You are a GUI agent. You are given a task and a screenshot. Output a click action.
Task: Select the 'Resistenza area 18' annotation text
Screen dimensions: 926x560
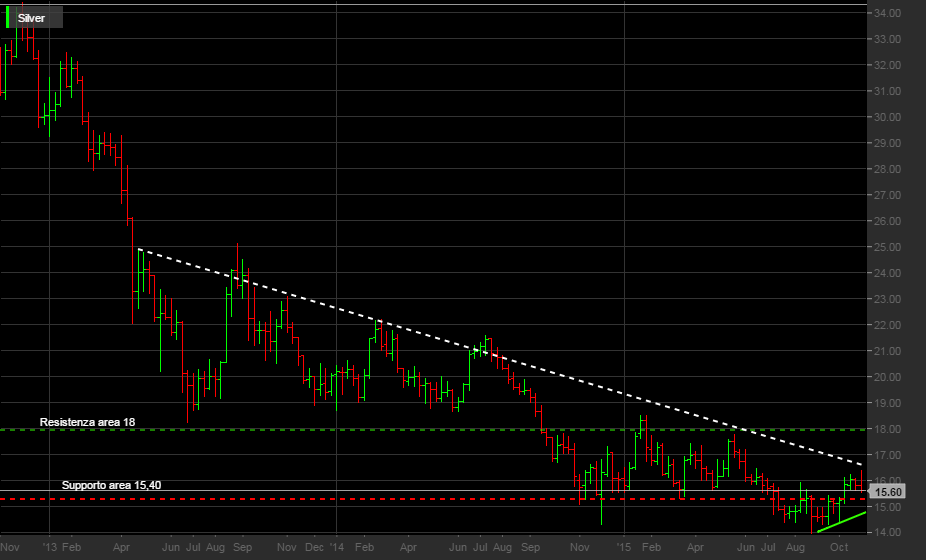pyautogui.click(x=87, y=422)
